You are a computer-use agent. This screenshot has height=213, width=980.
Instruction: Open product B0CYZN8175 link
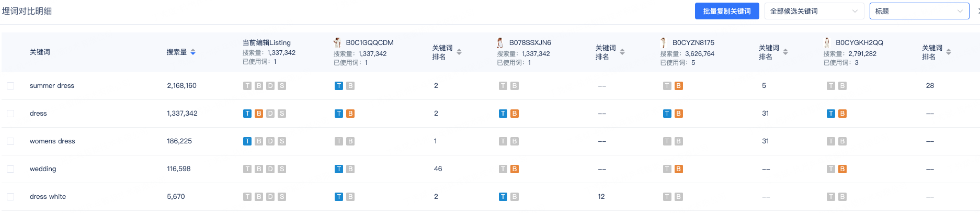(693, 42)
